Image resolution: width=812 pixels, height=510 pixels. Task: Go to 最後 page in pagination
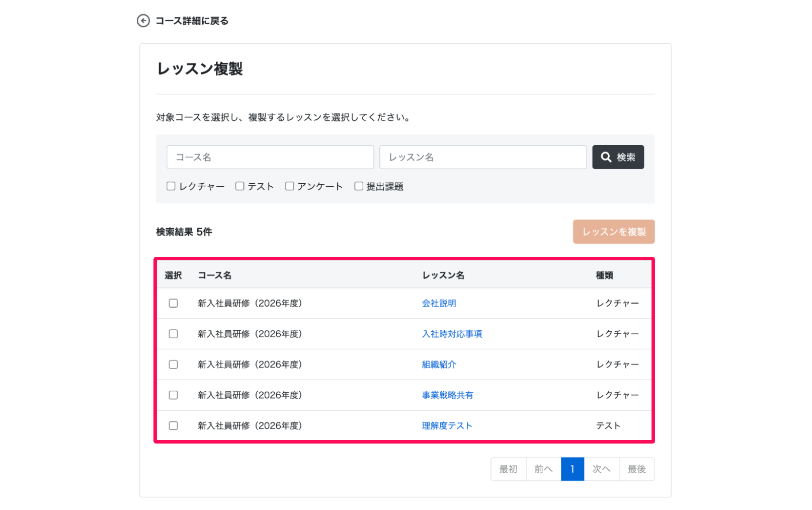(637, 469)
